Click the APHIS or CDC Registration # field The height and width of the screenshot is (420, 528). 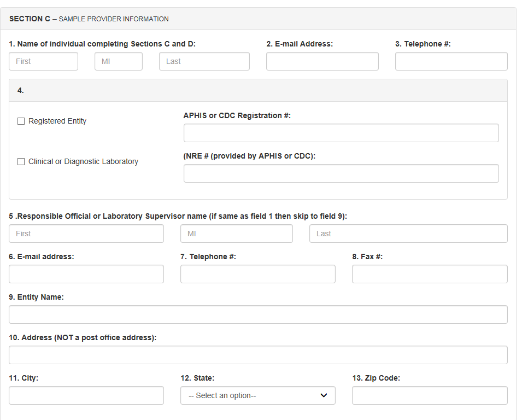[x=341, y=133]
